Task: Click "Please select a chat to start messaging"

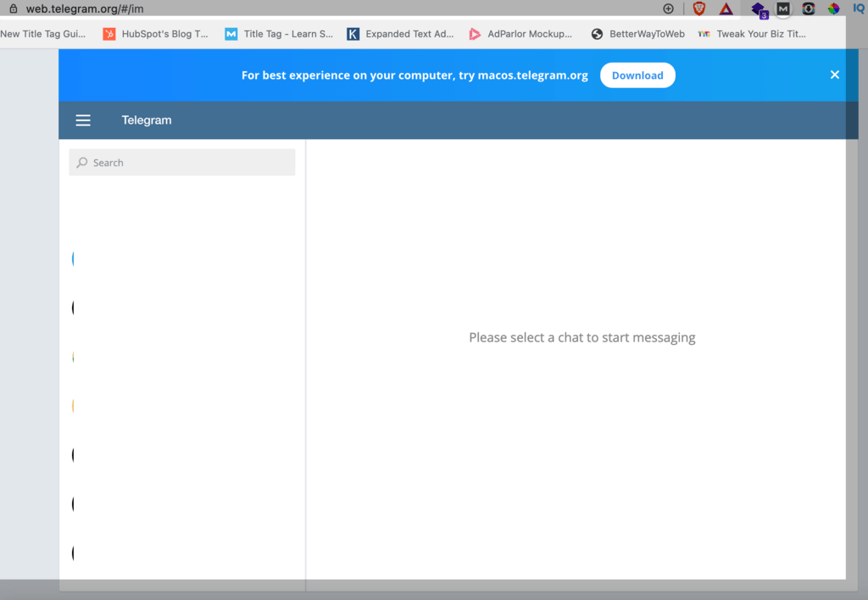Action: (581, 337)
